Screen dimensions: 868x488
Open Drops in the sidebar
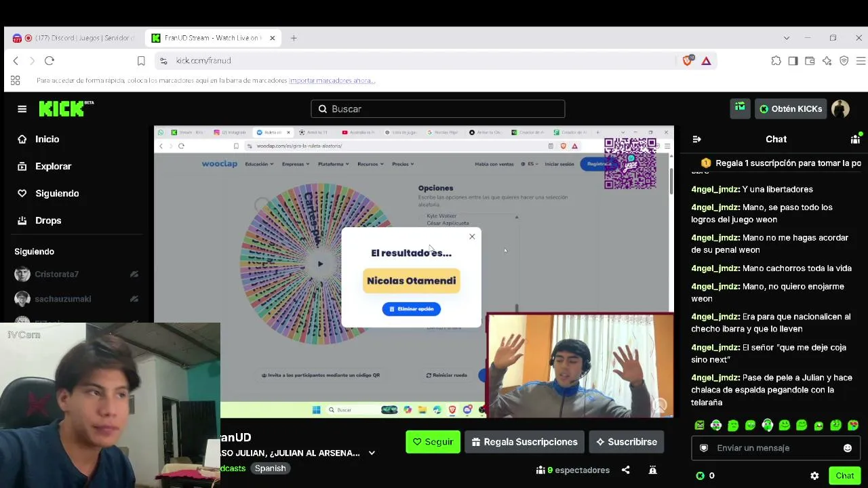(x=39, y=220)
